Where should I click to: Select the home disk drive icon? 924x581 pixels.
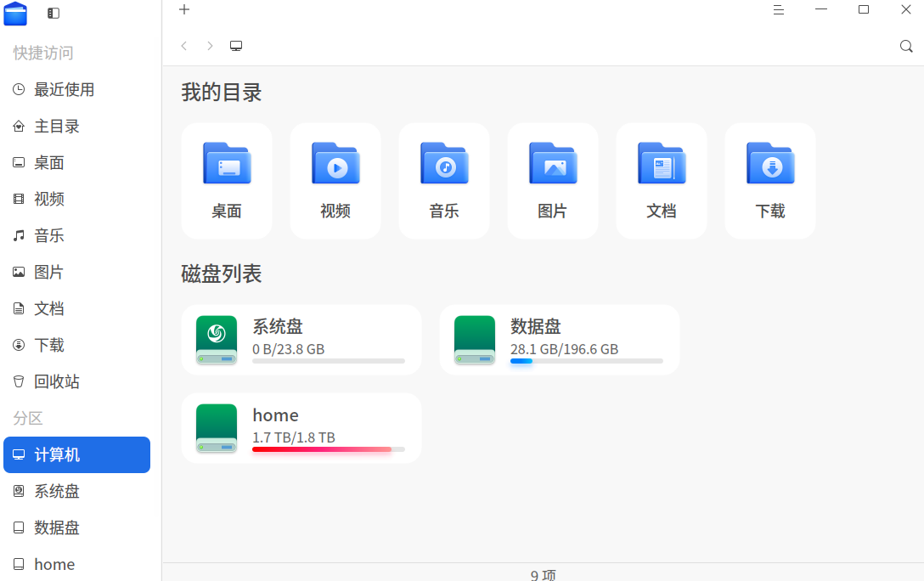pyautogui.click(x=217, y=428)
